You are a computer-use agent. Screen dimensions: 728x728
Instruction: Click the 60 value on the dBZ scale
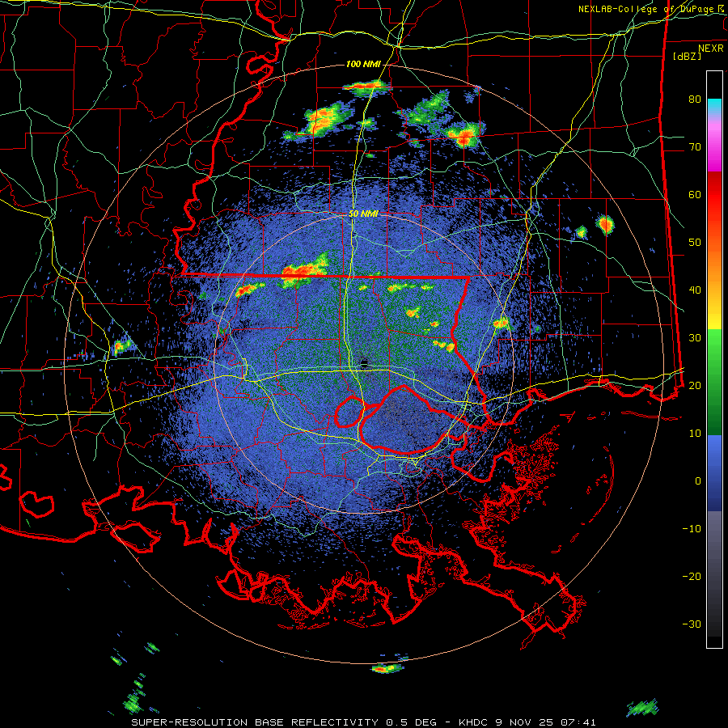[x=695, y=194]
